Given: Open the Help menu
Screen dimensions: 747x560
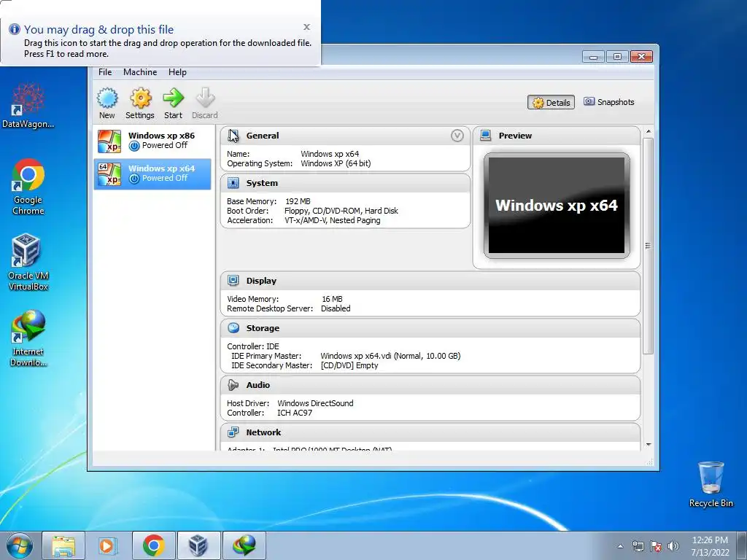Looking at the screenshot, I should pyautogui.click(x=177, y=72).
